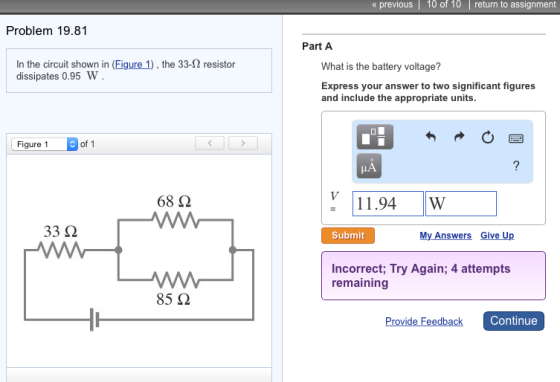560x382 pixels.
Task: Click the Give Up link
Action: click(497, 236)
